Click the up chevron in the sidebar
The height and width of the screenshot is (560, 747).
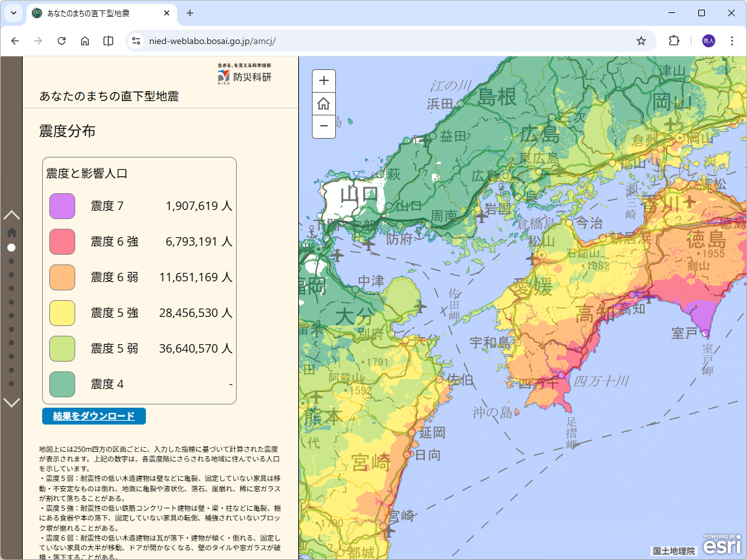point(11,214)
